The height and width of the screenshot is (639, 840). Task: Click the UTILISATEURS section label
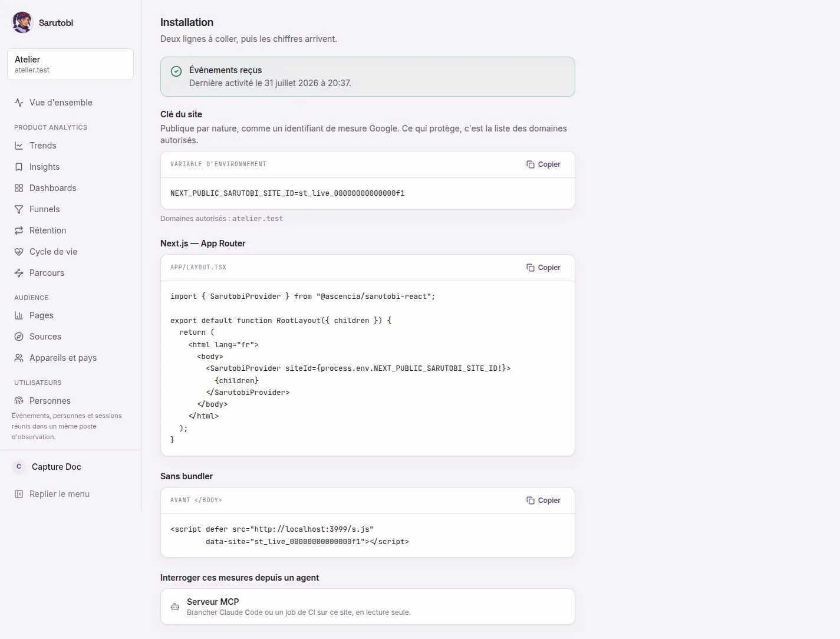coord(38,383)
